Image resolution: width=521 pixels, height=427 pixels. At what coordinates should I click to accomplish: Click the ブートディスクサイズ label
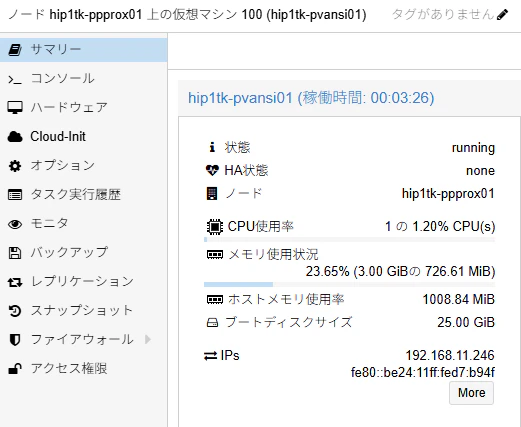[x=288, y=322]
